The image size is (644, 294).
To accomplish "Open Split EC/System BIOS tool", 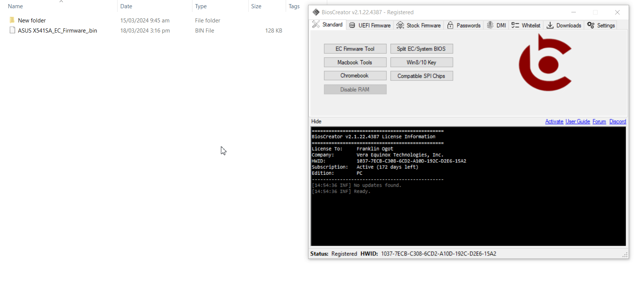I will [x=421, y=49].
